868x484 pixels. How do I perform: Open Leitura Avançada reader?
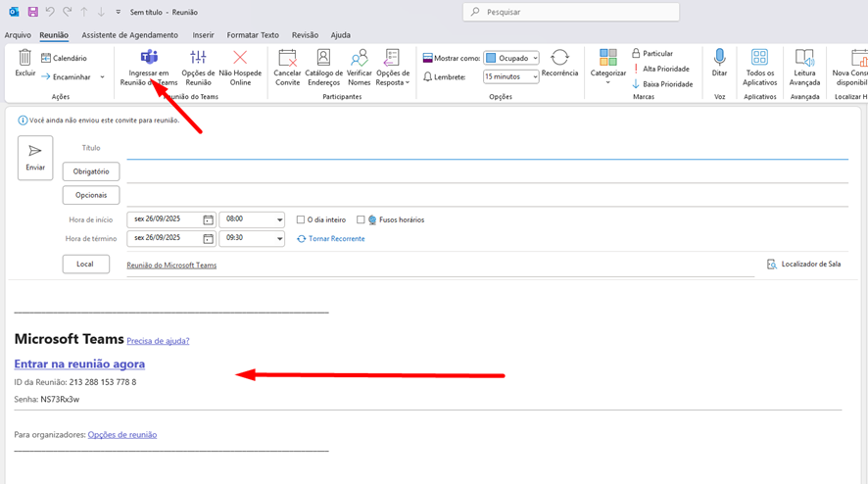pyautogui.click(x=804, y=58)
